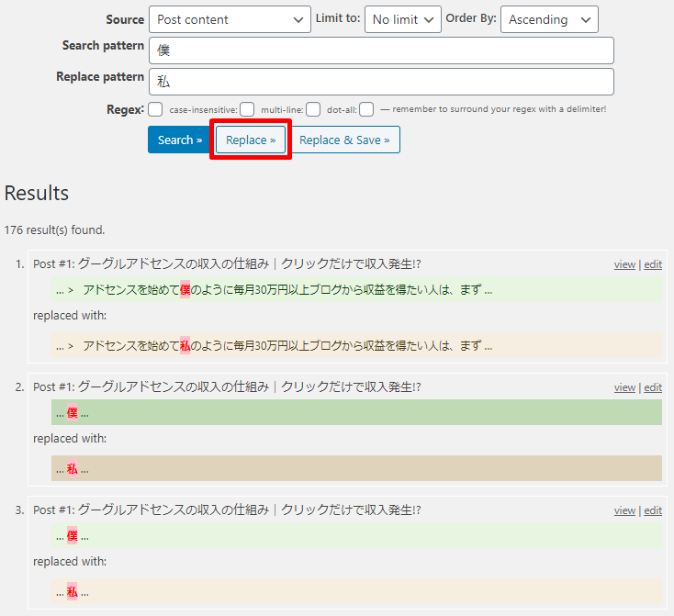Open the view link for result 2
Screen dimensions: 674x616
(x=624, y=387)
